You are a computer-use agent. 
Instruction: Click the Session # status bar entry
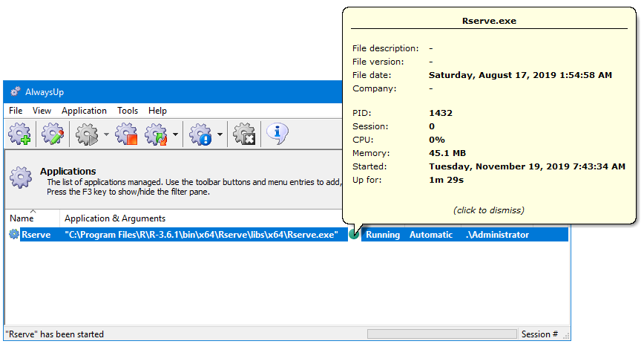(x=539, y=334)
